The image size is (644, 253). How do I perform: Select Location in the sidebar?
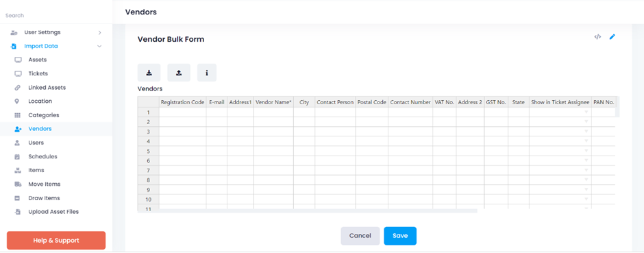(x=40, y=101)
